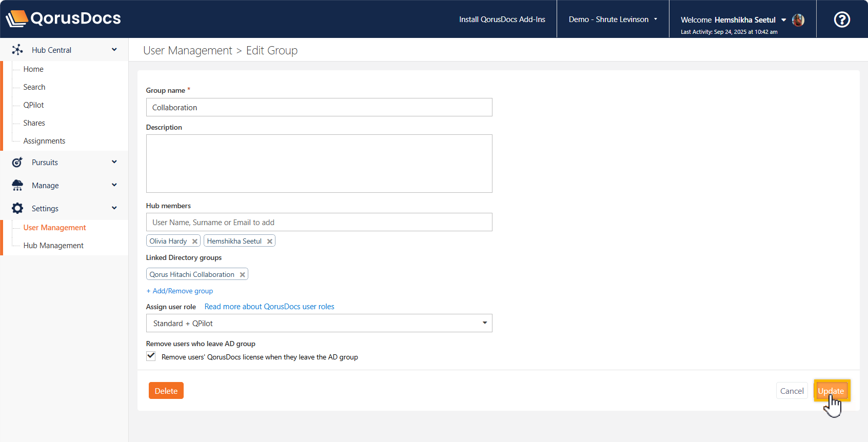Go to Hub Management in sidebar
The height and width of the screenshot is (442, 868).
click(53, 246)
